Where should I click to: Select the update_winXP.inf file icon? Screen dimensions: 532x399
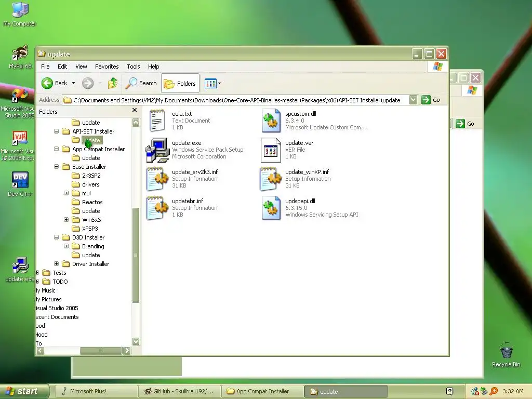coord(270,179)
